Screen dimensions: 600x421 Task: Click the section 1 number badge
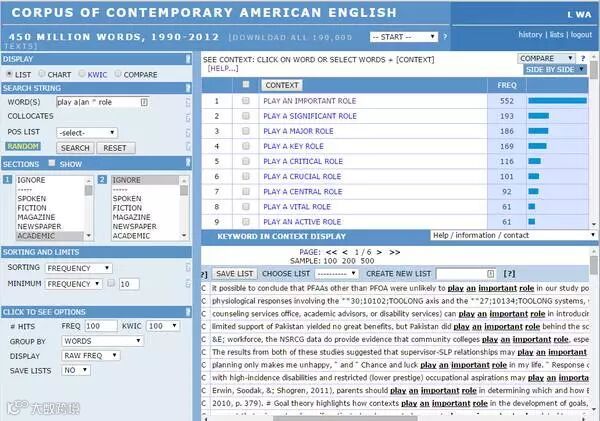(x=7, y=179)
